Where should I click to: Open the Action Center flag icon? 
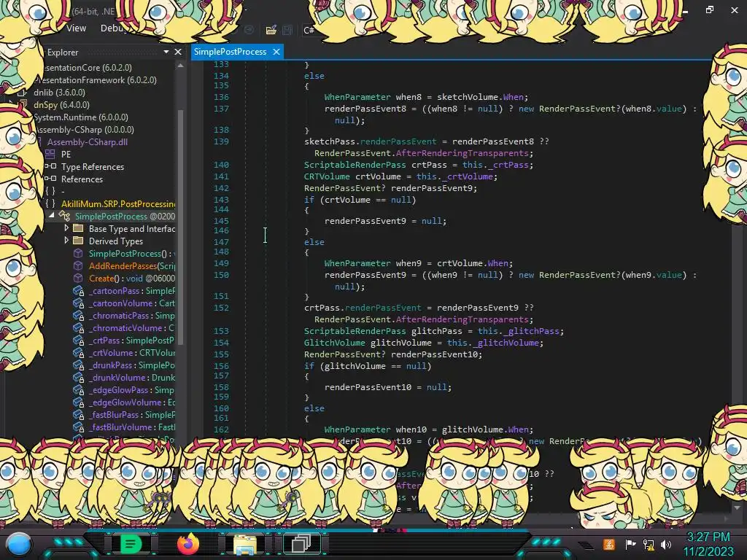(630, 544)
